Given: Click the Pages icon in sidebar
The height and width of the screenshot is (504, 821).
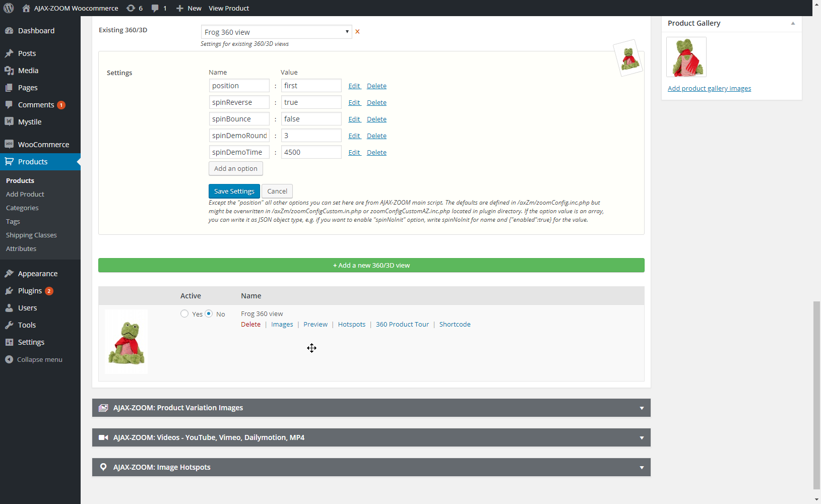Looking at the screenshot, I should click(x=9, y=88).
